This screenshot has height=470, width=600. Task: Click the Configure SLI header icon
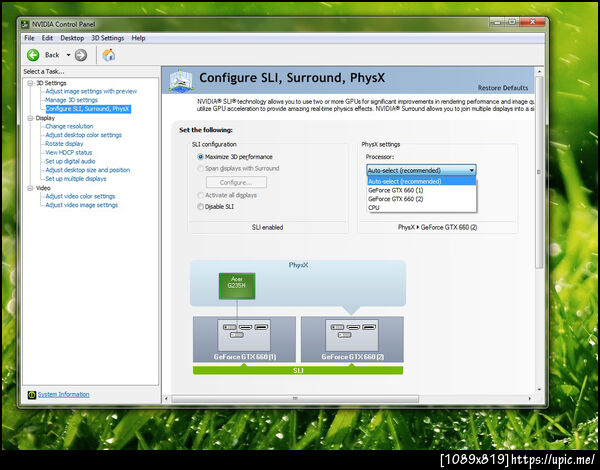[x=181, y=80]
